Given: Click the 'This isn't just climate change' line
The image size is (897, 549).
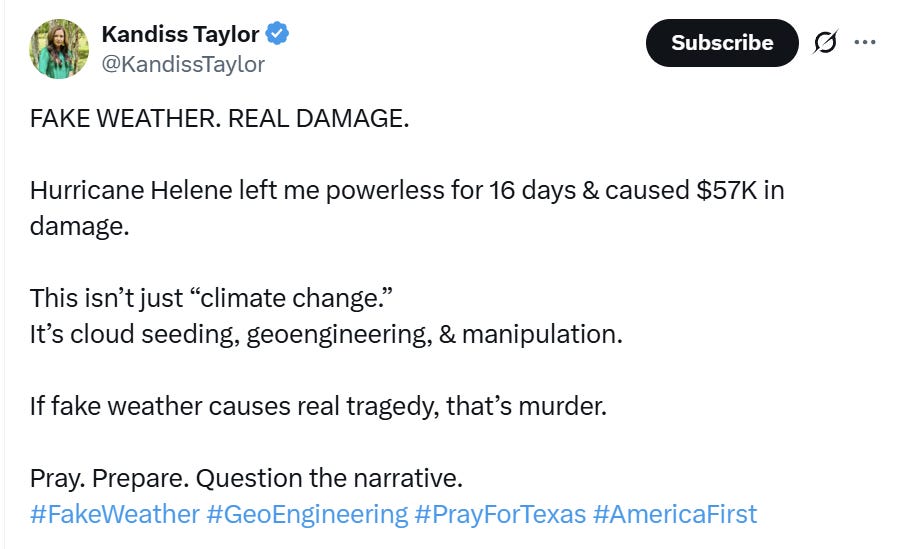Looking at the screenshot, I should click(212, 298).
